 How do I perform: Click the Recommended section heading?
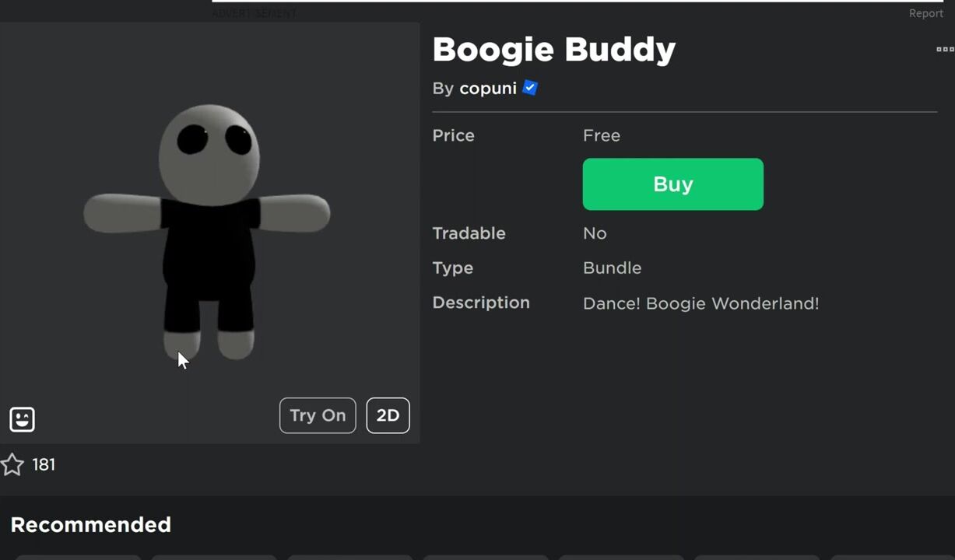pos(91,525)
